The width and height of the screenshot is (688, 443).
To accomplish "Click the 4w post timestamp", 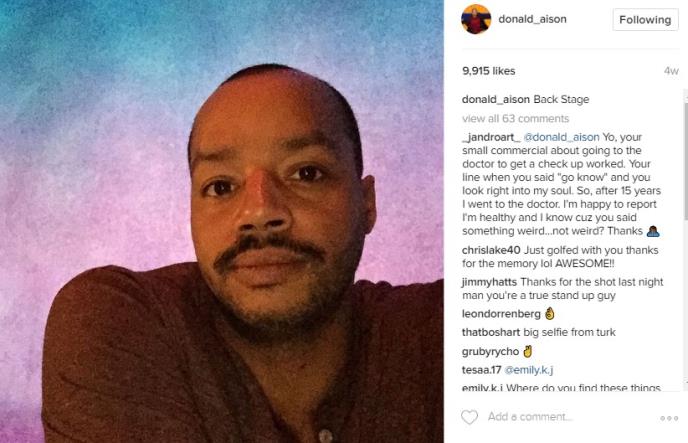I will (671, 71).
